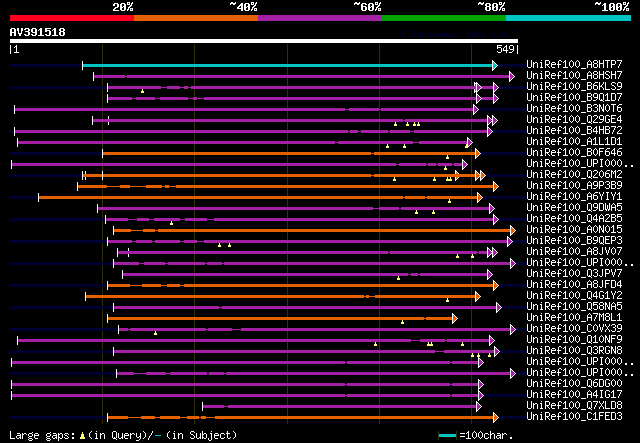Click the yellow gap marker under Q3JPV7 bar
The width and height of the screenshot is (640, 443).
[x=398, y=278]
